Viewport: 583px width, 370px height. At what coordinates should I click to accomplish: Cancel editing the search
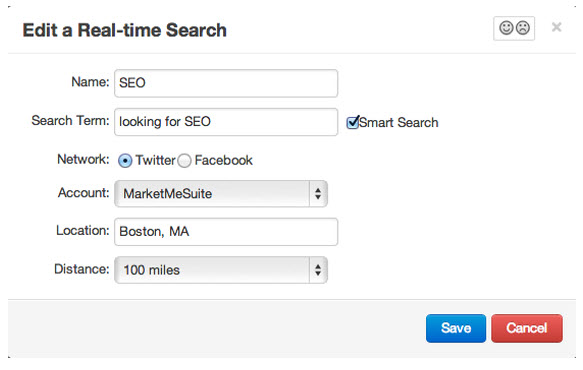[526, 328]
